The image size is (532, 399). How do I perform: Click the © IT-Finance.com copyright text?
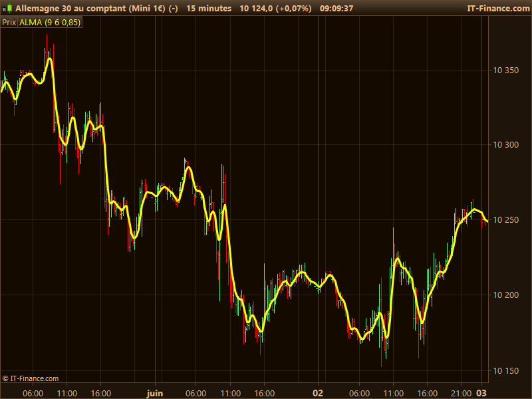(x=30, y=378)
